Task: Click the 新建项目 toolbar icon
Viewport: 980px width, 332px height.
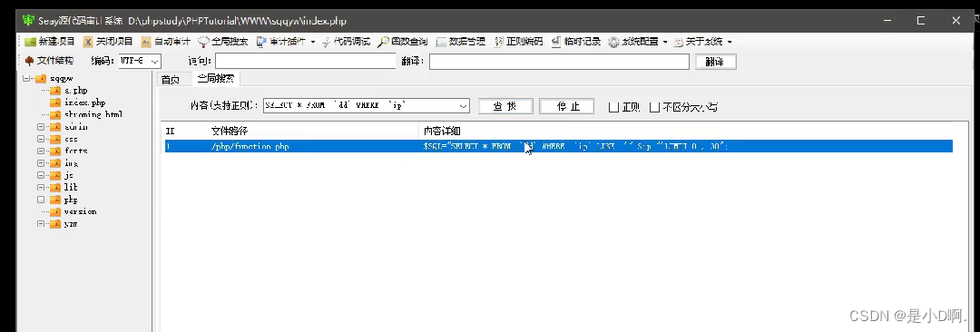Action: [x=31, y=42]
